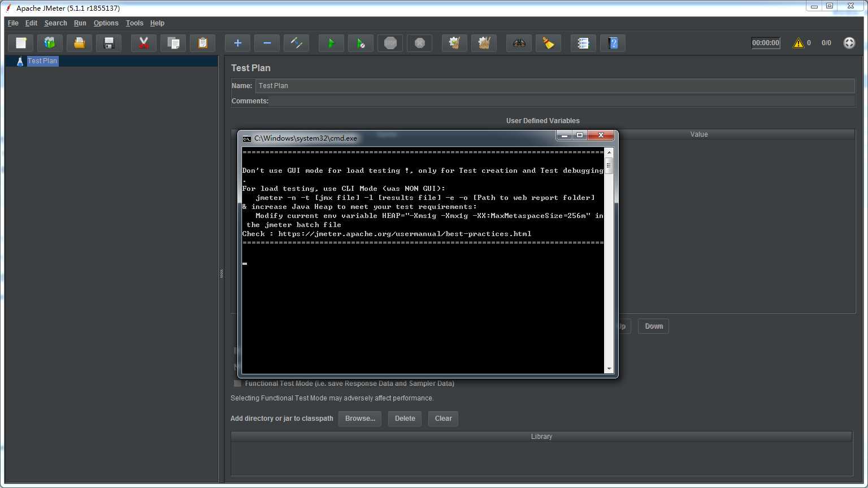Click the Test Plan Name field
Image resolution: width=868 pixels, height=488 pixels.
tap(555, 86)
